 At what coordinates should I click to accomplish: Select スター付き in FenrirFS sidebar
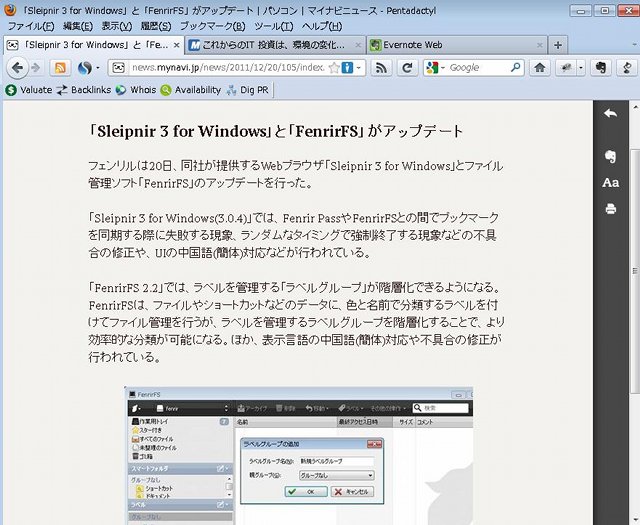147,430
